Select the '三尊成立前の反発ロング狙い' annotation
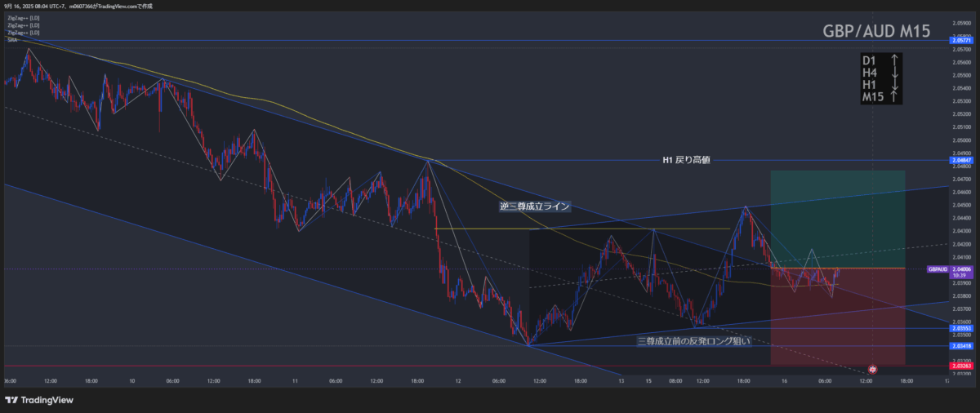The image size is (980, 413). pyautogui.click(x=692, y=340)
